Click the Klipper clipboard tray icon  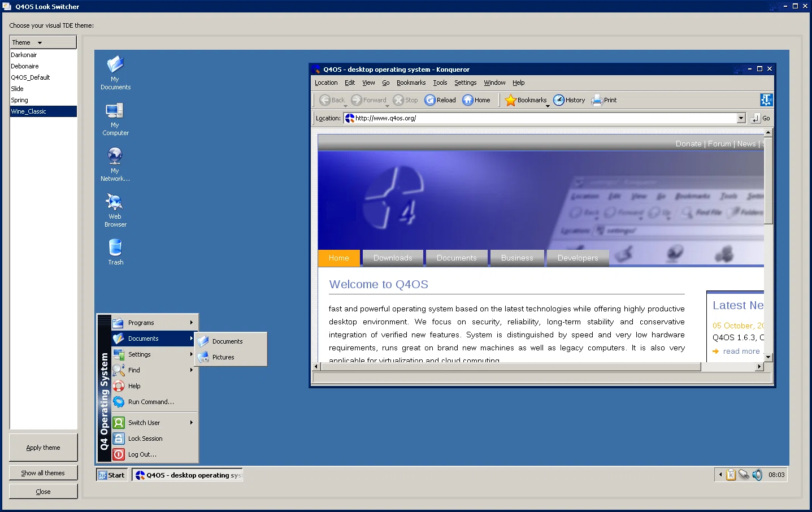click(731, 475)
